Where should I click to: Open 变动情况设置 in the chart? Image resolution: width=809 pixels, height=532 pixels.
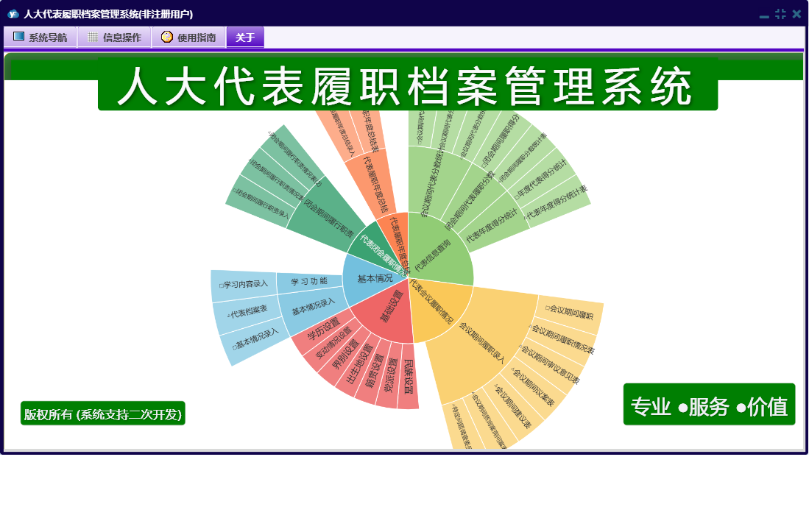(333, 343)
